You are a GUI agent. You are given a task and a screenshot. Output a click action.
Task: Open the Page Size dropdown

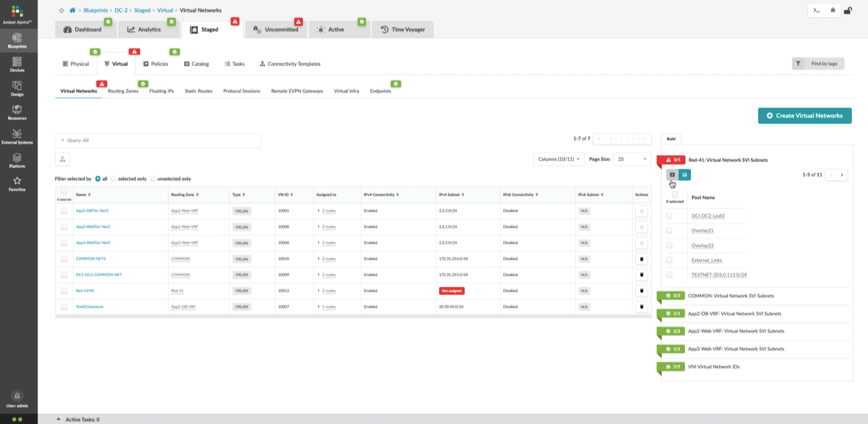632,159
